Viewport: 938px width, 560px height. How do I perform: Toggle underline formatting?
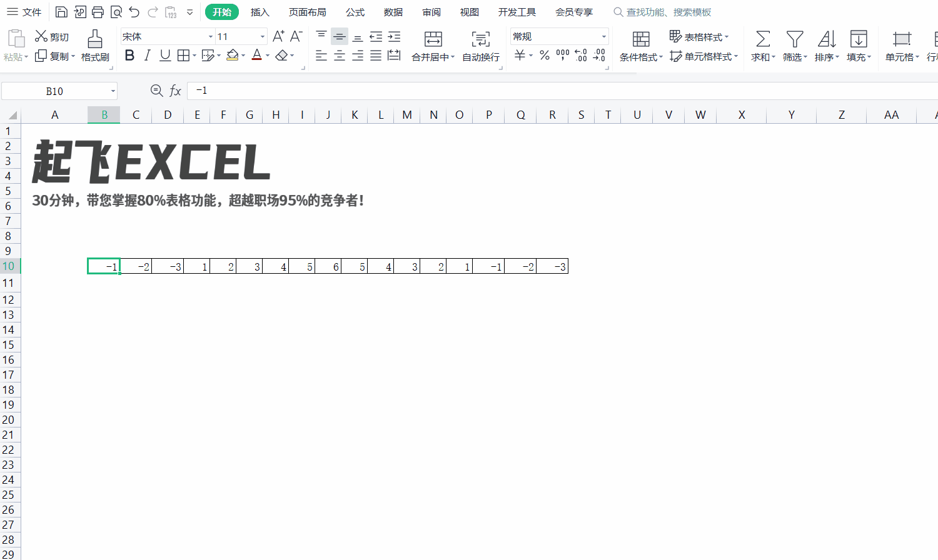(x=165, y=56)
